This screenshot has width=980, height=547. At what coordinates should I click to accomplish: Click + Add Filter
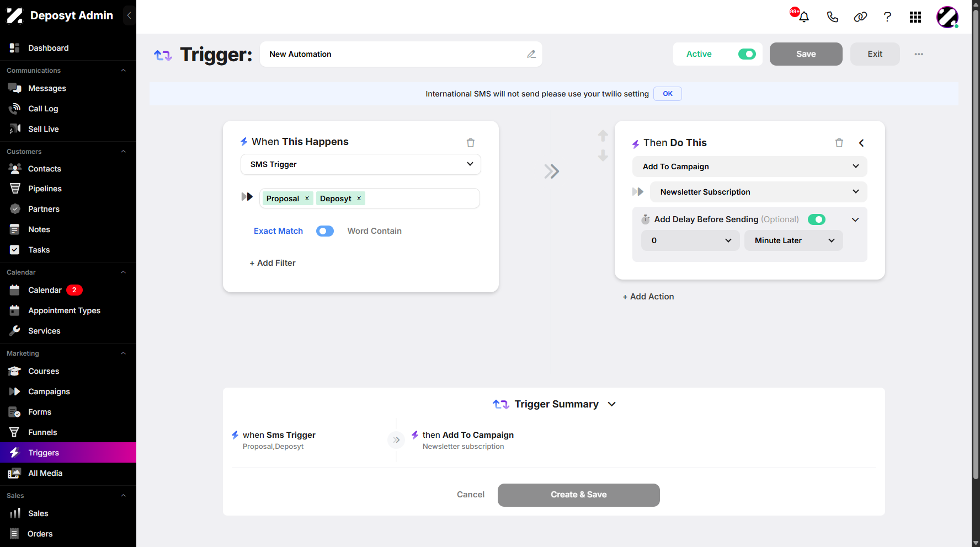pos(273,263)
